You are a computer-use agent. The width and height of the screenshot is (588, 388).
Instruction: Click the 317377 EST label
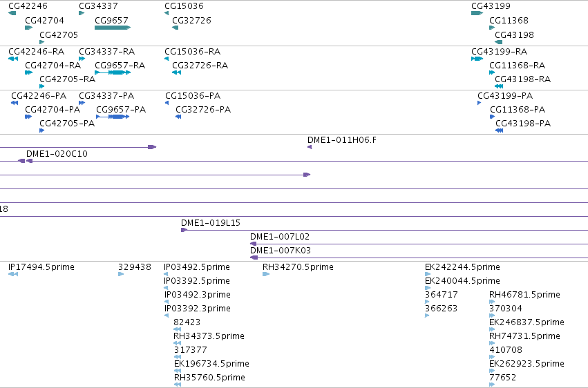click(190, 350)
